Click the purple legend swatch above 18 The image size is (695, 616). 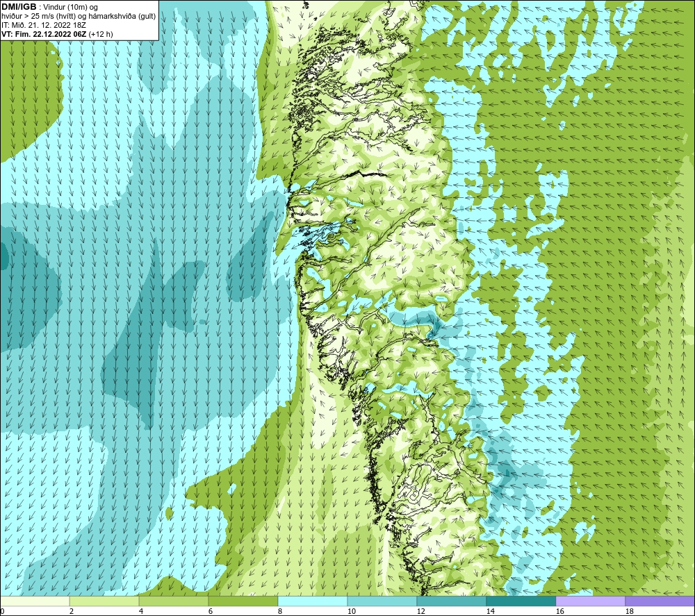tap(660, 601)
